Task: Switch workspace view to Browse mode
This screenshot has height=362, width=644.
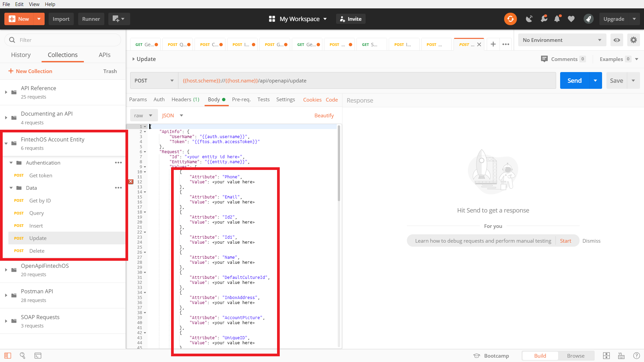Action: click(576, 356)
